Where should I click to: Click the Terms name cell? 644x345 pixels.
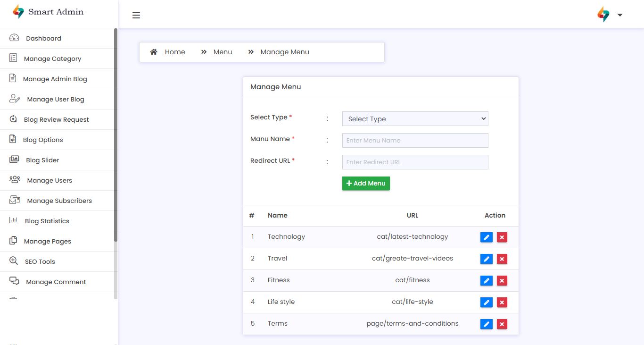pos(278,323)
